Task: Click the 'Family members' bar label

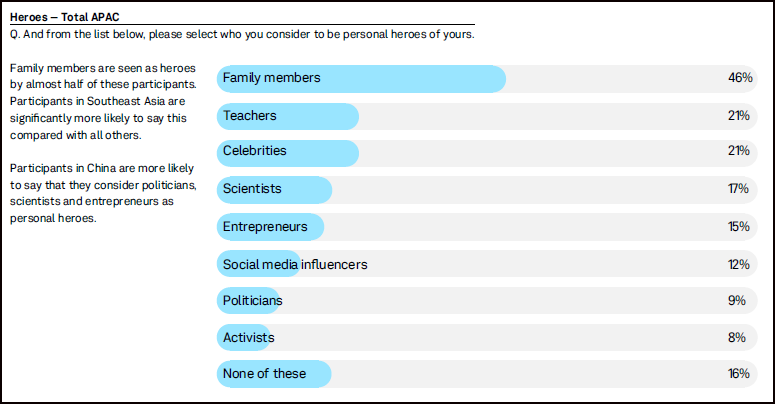Action: [271, 78]
